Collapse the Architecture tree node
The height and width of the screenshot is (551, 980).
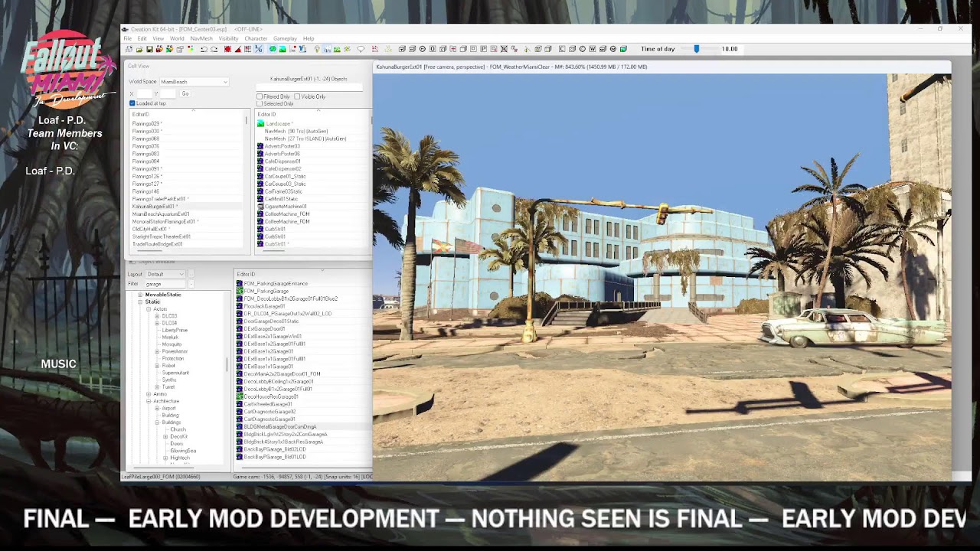[149, 401]
